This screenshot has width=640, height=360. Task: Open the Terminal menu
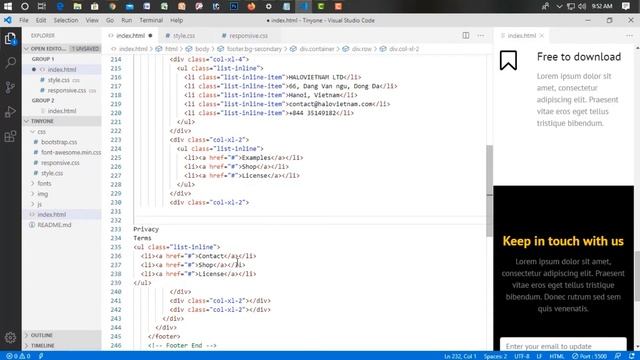tap(151, 20)
